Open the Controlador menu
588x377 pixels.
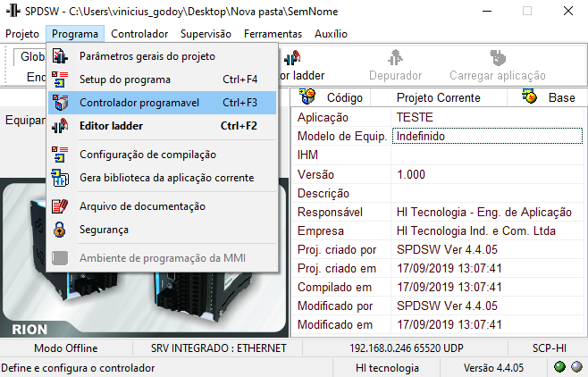139,34
